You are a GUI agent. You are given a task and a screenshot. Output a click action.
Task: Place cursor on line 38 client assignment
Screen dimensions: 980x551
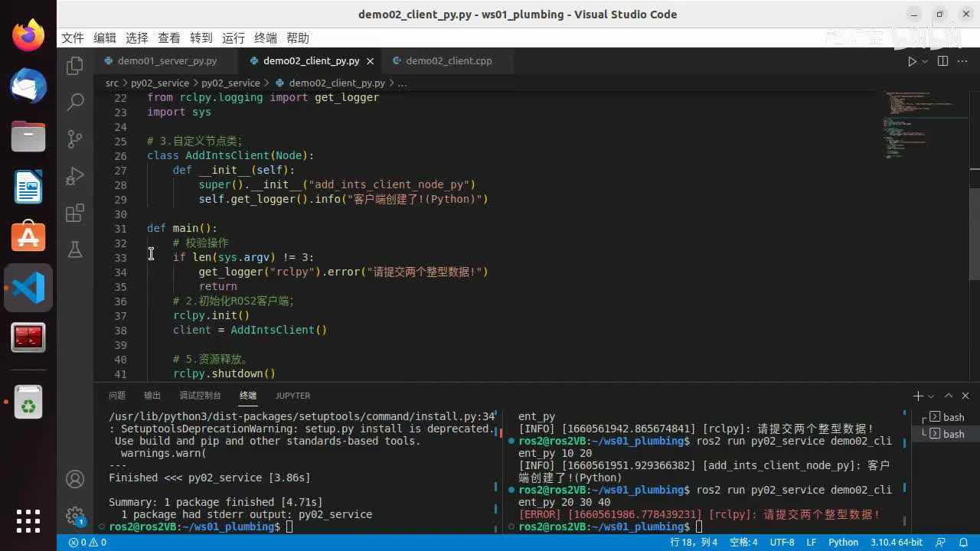pyautogui.click(x=250, y=330)
